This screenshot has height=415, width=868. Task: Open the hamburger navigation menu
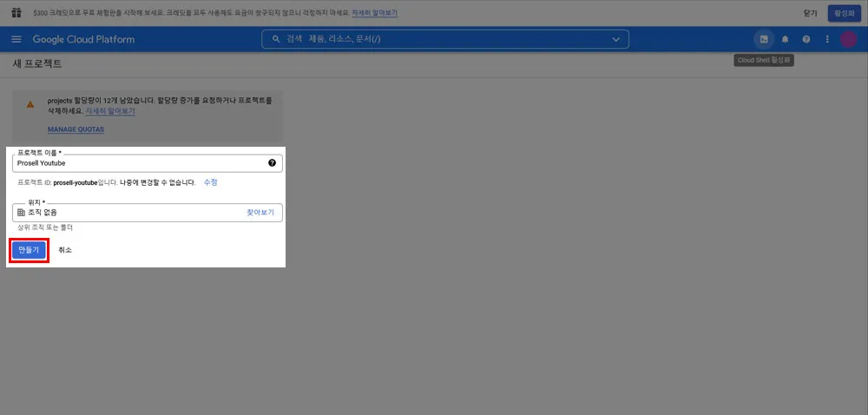16,39
